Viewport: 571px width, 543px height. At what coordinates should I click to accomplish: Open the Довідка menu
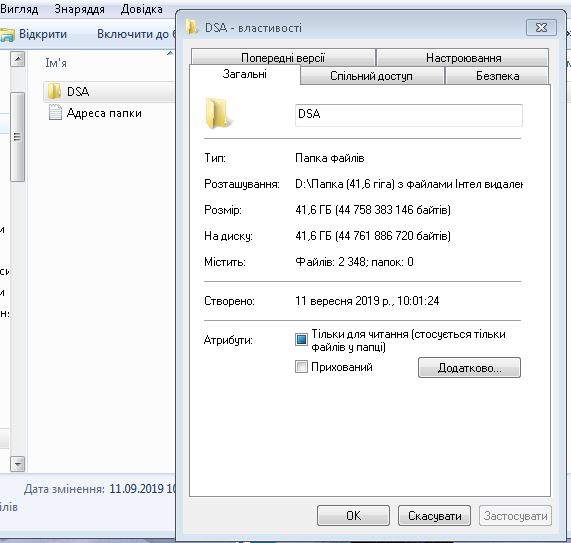141,9
